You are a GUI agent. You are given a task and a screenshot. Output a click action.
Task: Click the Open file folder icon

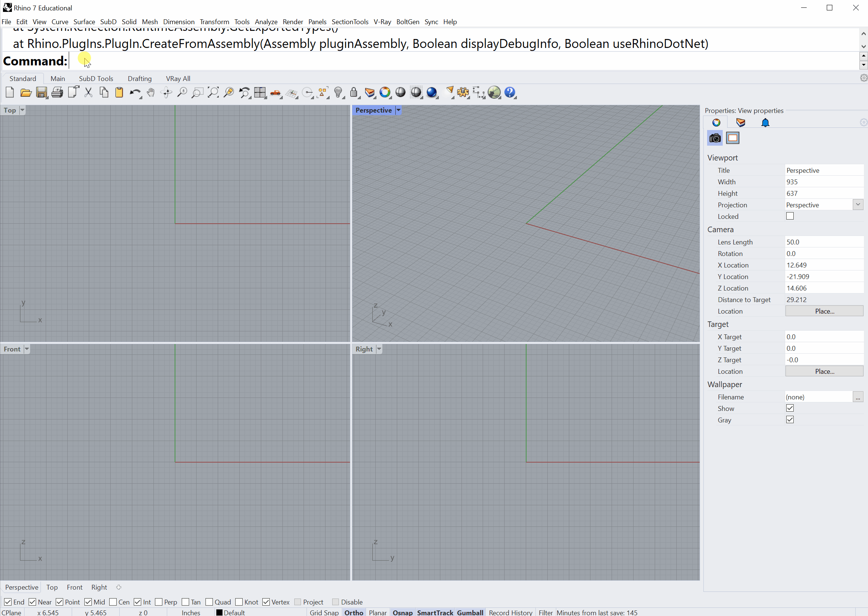coord(25,93)
